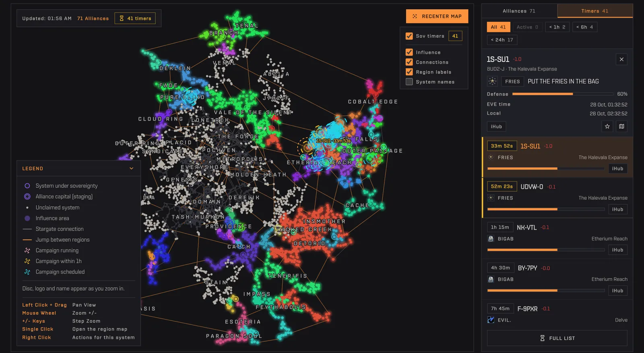
Task: Filter timers to under 6h
Action: tap(584, 27)
